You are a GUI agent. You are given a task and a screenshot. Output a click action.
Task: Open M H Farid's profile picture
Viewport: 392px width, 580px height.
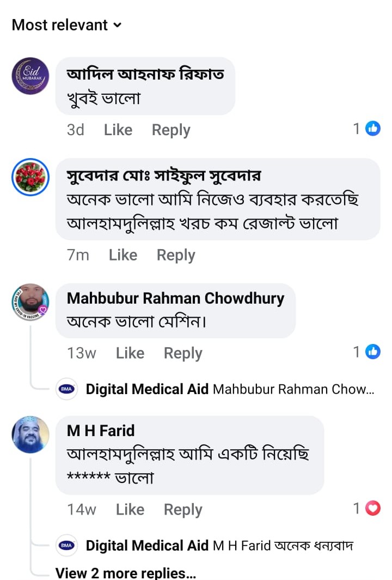pos(30,434)
